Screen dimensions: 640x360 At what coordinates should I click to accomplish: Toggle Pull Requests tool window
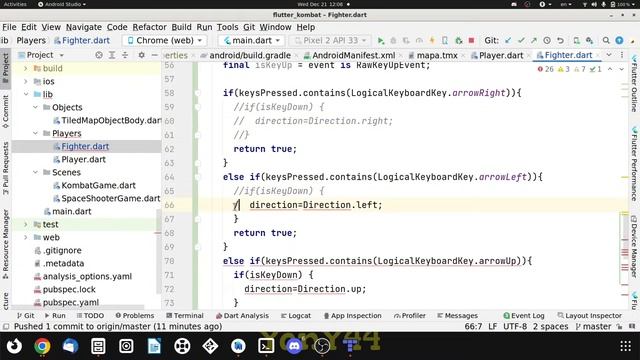click(5, 168)
